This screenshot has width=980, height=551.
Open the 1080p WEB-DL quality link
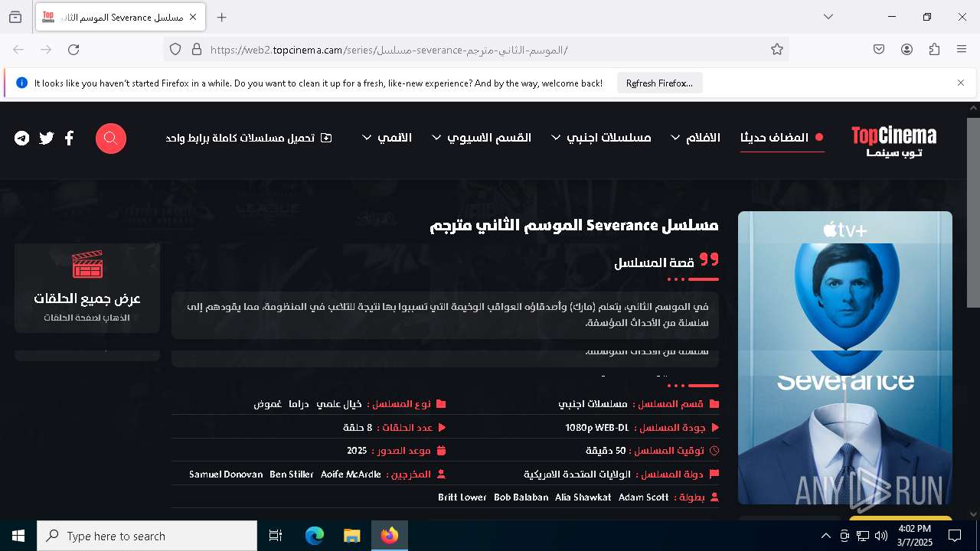tap(597, 428)
